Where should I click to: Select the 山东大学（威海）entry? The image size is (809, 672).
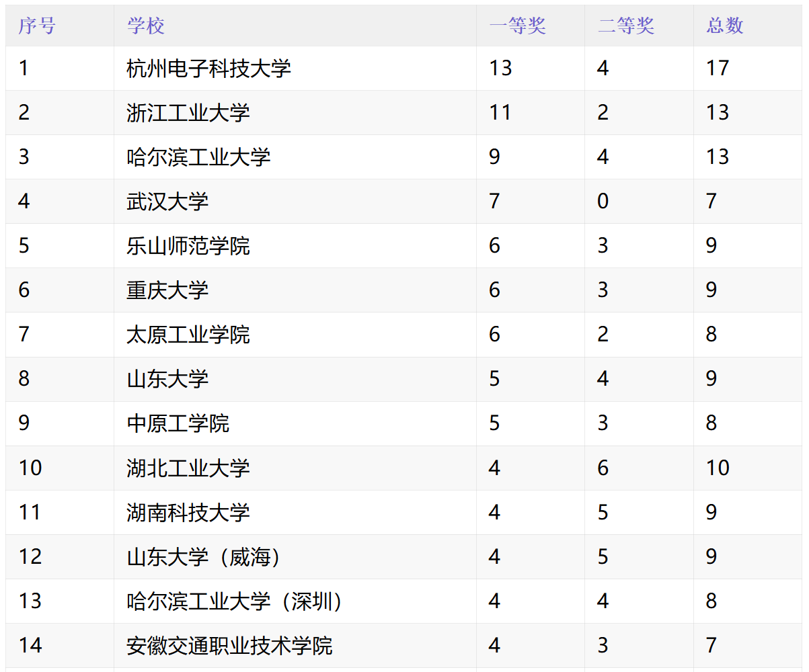tap(203, 556)
